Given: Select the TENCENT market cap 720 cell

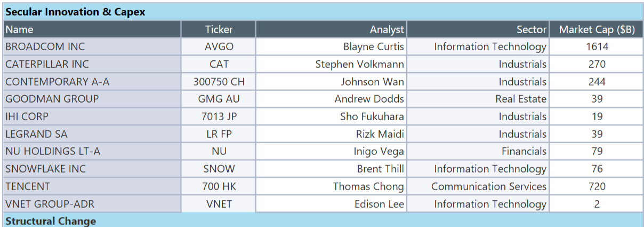Looking at the screenshot, I should (x=597, y=186).
